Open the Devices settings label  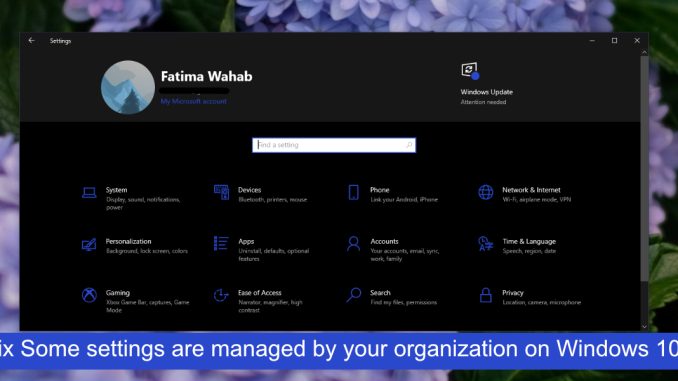249,190
